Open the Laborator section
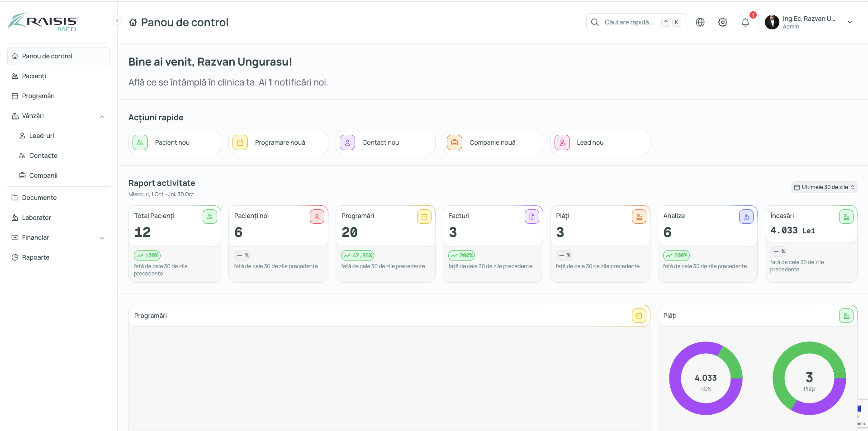Viewport: 868px width, 431px height. coord(36,217)
